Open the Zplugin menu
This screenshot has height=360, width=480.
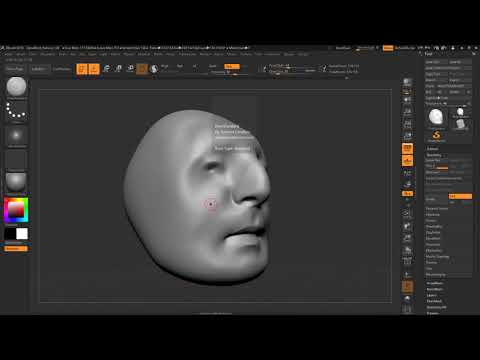[x=289, y=54]
